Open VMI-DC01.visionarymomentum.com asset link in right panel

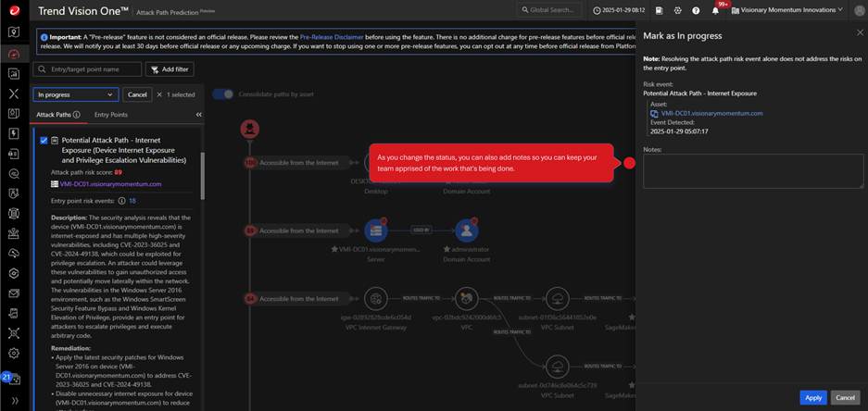click(x=711, y=114)
